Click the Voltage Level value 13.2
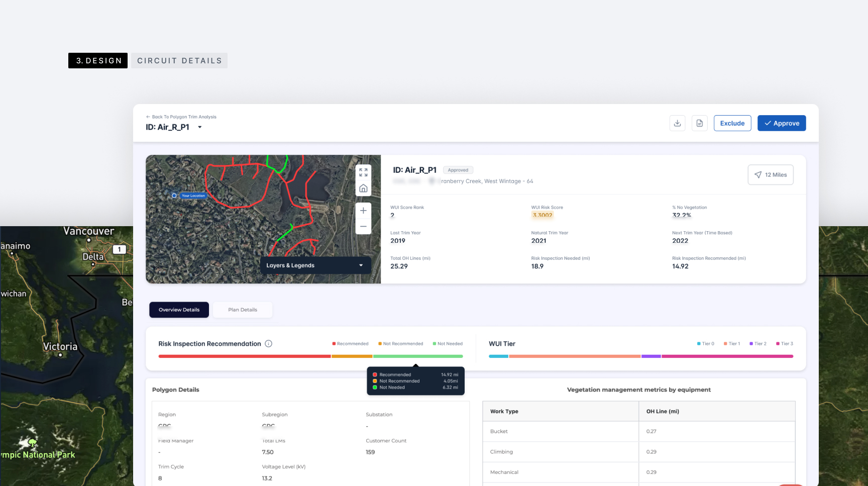This screenshot has height=486, width=868. click(267, 478)
